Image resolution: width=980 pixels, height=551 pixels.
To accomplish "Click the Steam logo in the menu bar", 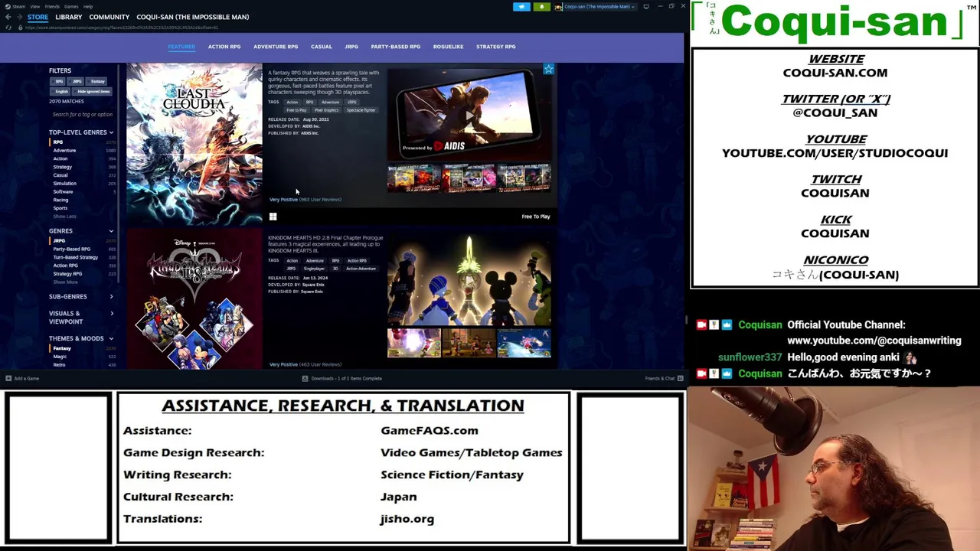I will click(x=8, y=6).
